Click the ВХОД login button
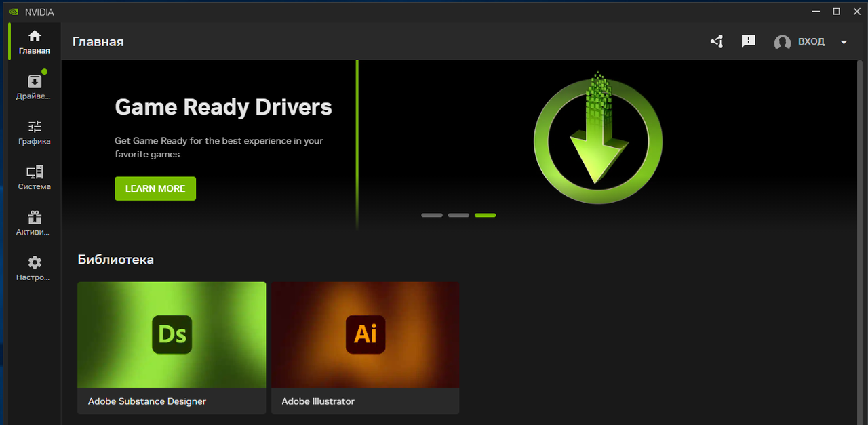The image size is (868, 425). point(811,41)
